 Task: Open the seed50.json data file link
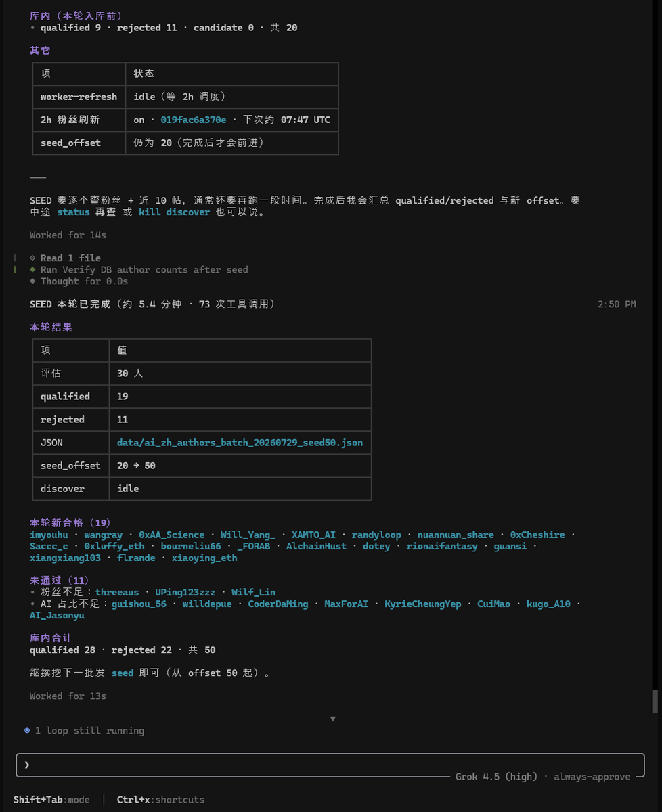click(x=240, y=443)
